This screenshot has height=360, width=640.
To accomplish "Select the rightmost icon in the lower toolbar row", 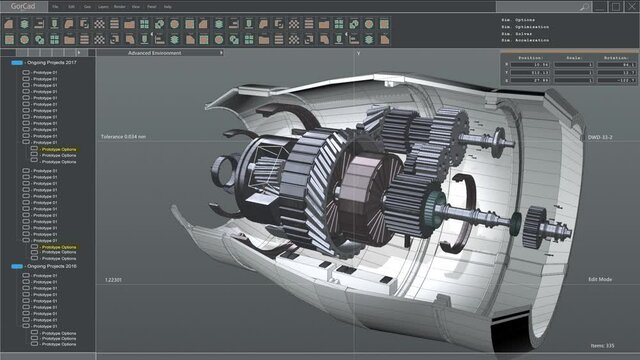I will pos(384,40).
